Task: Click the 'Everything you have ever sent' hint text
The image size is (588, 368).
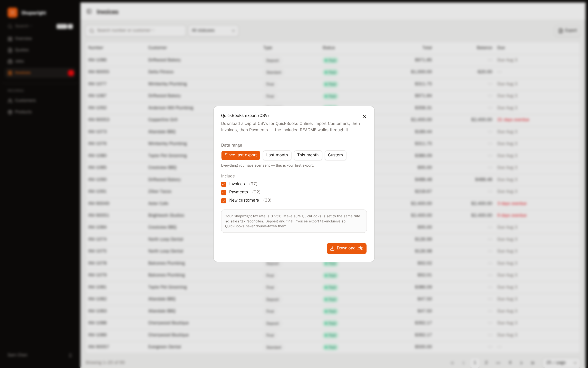Action: tap(267, 166)
